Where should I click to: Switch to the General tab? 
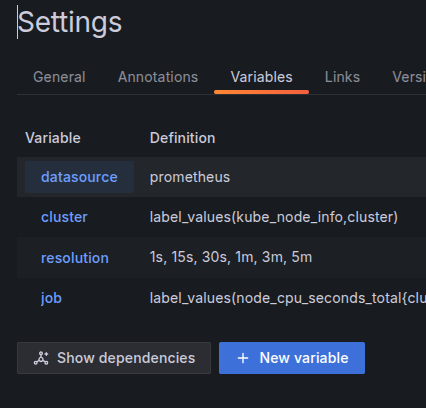click(x=59, y=77)
